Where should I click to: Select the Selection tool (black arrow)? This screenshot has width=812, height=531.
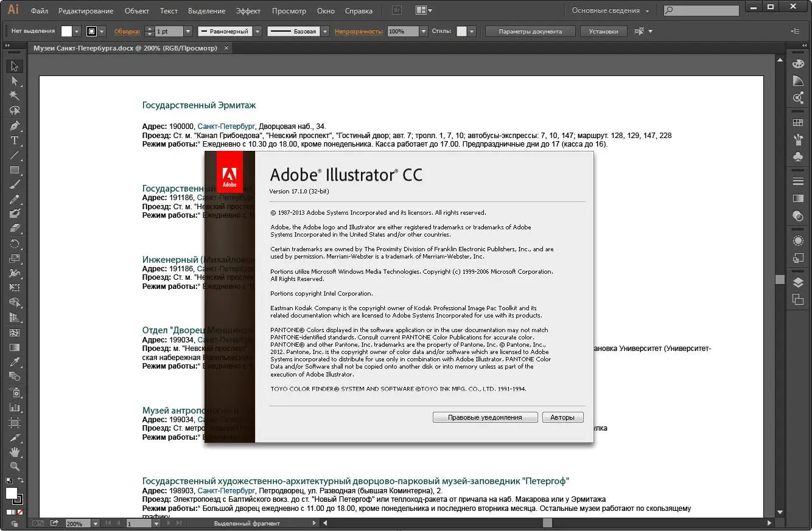pos(15,66)
